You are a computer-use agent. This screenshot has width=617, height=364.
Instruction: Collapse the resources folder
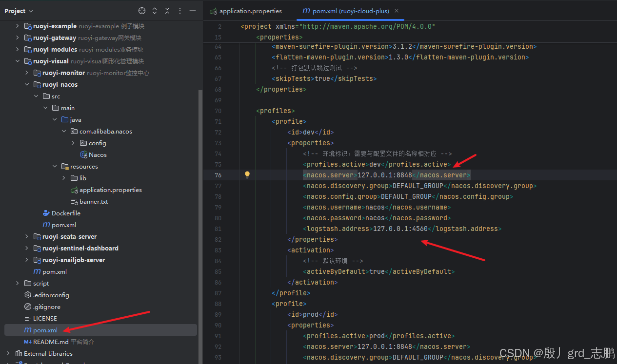point(55,166)
